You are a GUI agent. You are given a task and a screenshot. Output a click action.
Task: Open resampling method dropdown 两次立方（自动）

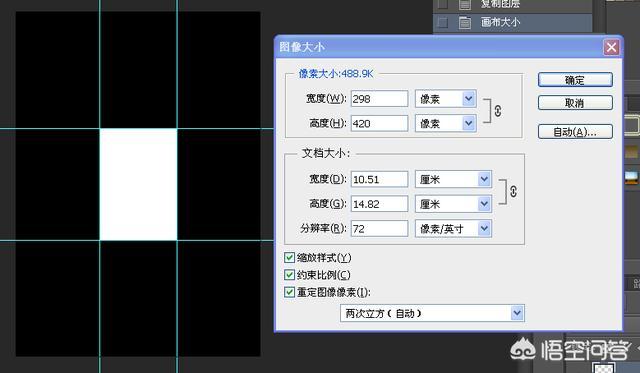click(432, 313)
